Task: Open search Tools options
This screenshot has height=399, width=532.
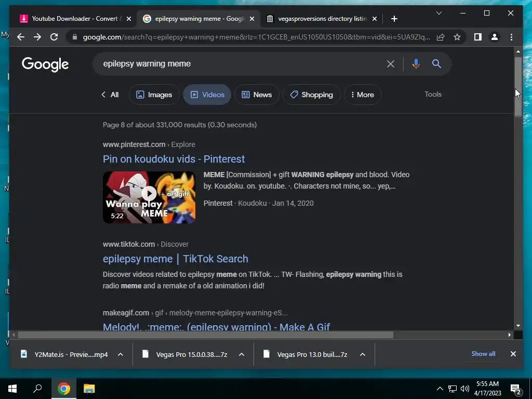Action: [433, 95]
